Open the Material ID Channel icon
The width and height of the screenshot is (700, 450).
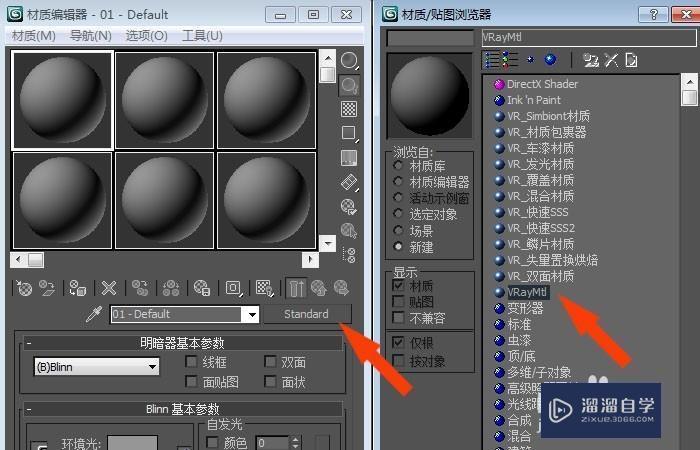[233, 288]
